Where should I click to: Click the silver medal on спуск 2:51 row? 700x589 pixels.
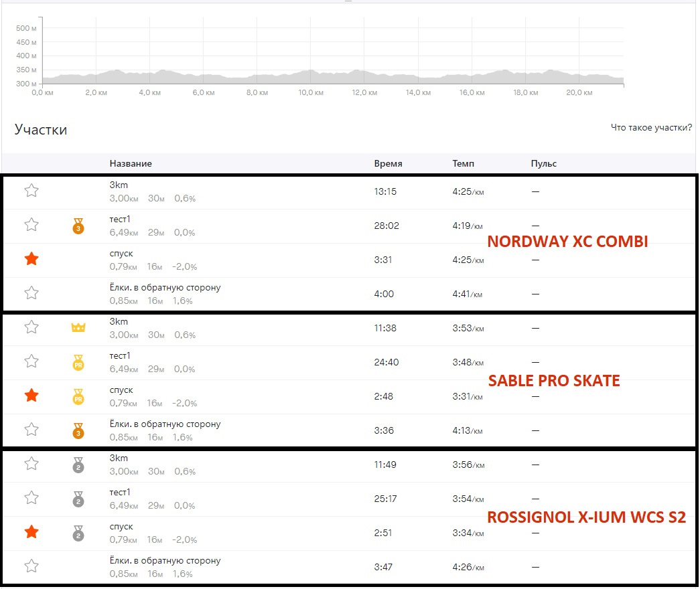[78, 534]
